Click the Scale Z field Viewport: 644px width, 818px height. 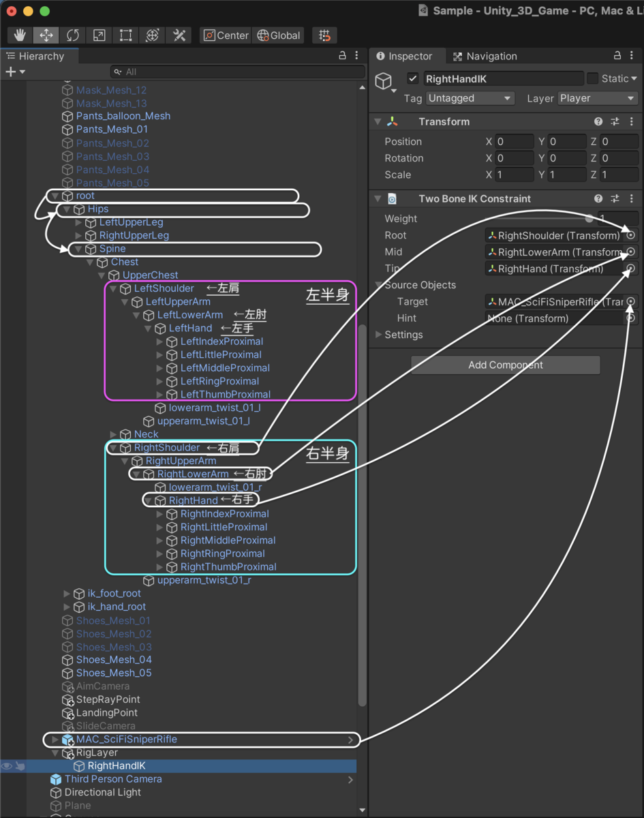(x=619, y=175)
